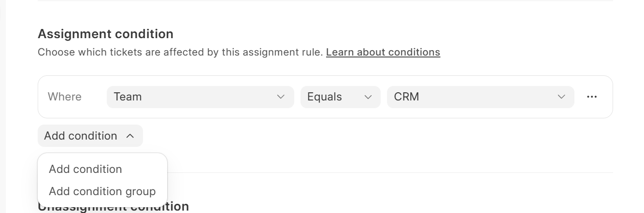This screenshot has width=644, height=213.
Task: Click the chevron arrow in the Team field
Action: coord(281,97)
